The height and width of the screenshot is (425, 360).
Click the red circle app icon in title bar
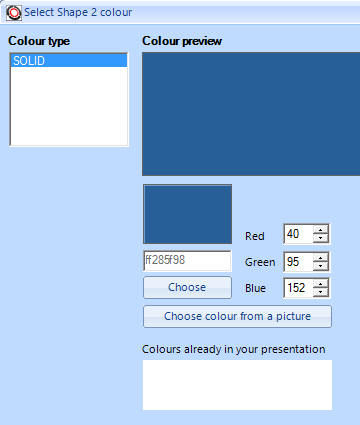(x=14, y=13)
